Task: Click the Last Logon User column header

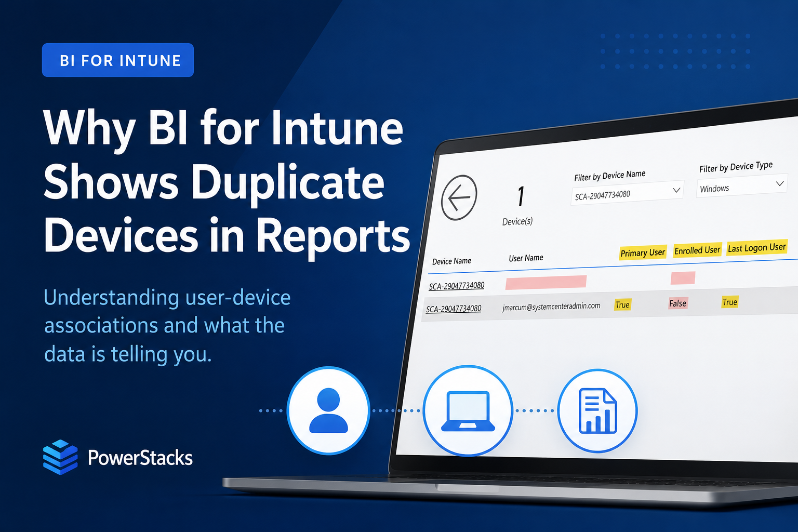Action: (x=757, y=247)
